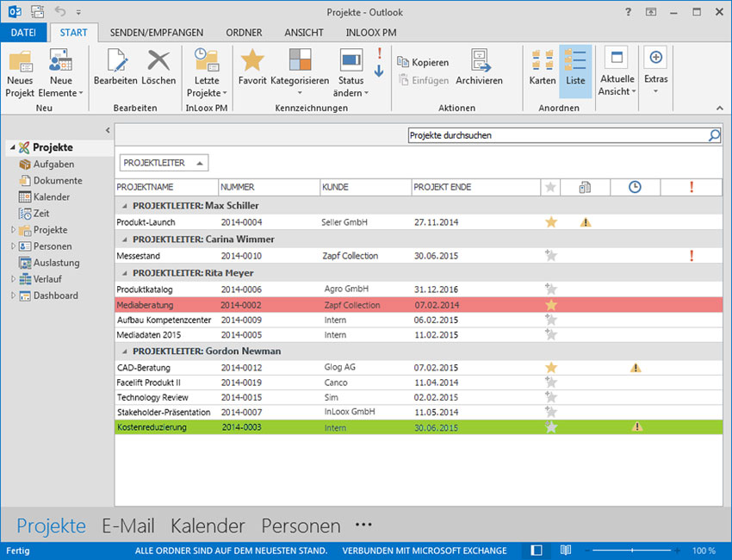The height and width of the screenshot is (560, 732).
Task: Collapse the Max Schiller project group
Action: (x=125, y=206)
